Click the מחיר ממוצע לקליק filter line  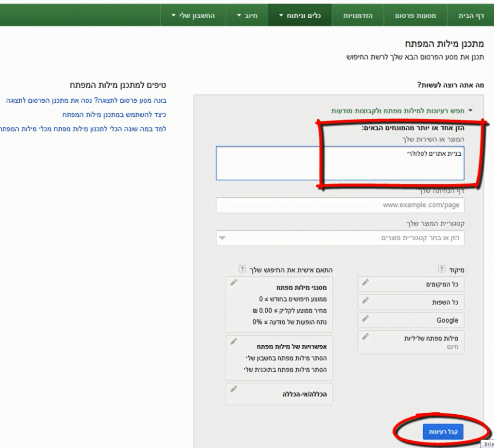point(289,311)
